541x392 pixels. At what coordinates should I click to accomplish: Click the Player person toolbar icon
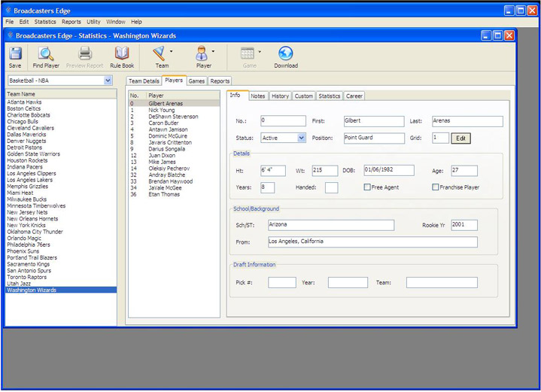point(202,53)
